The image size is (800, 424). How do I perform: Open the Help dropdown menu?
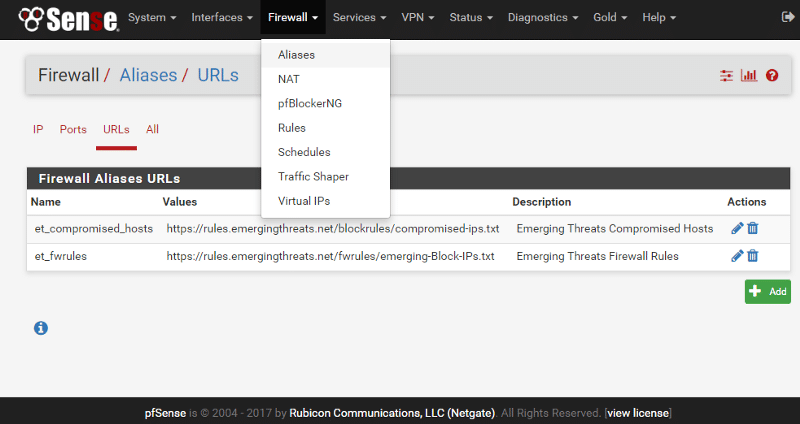click(659, 17)
